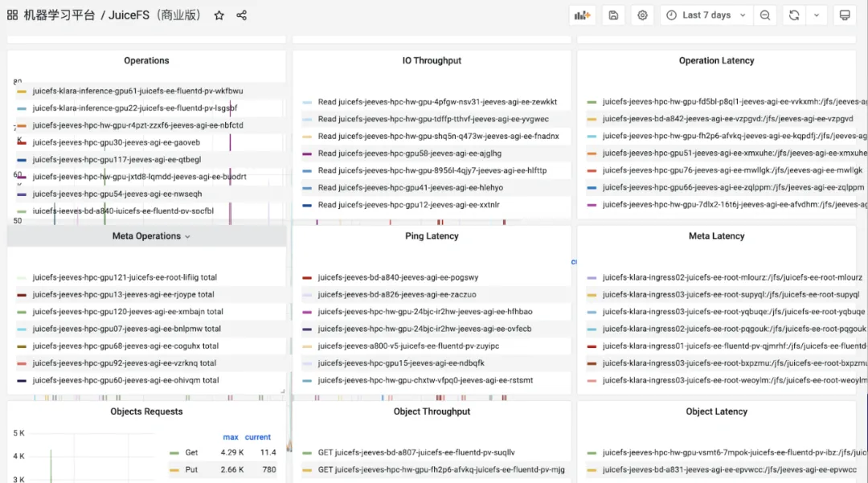Toggle the Get series in legend
Screen dimensions: 868x483
tap(191, 452)
